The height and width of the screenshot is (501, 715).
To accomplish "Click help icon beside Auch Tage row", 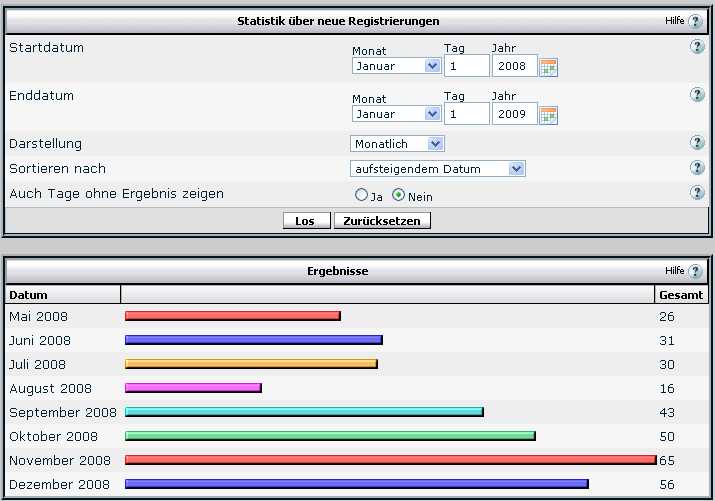I will point(697,193).
